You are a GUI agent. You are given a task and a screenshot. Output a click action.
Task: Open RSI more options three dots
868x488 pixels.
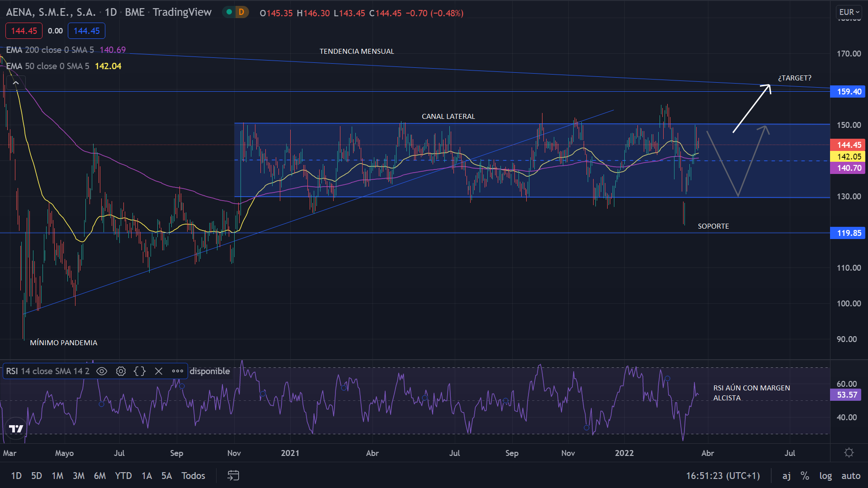[x=178, y=371]
